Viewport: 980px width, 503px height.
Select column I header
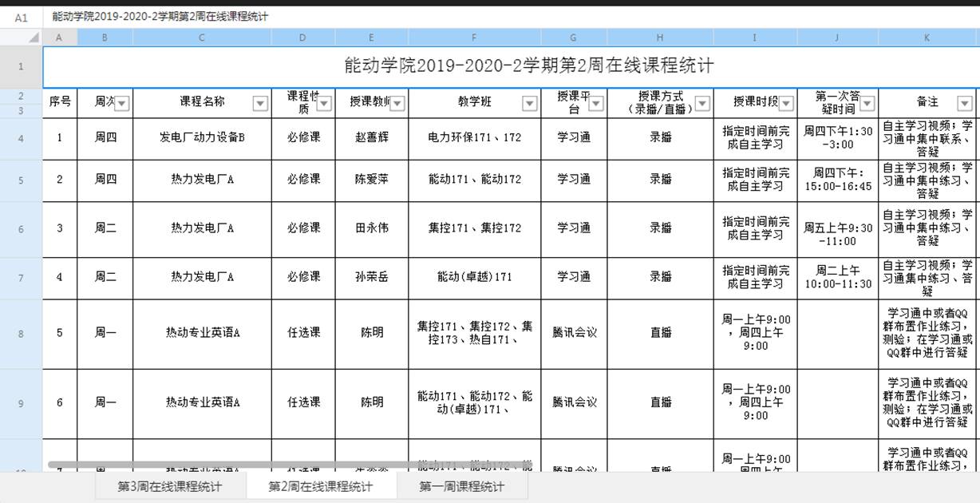pos(755,38)
